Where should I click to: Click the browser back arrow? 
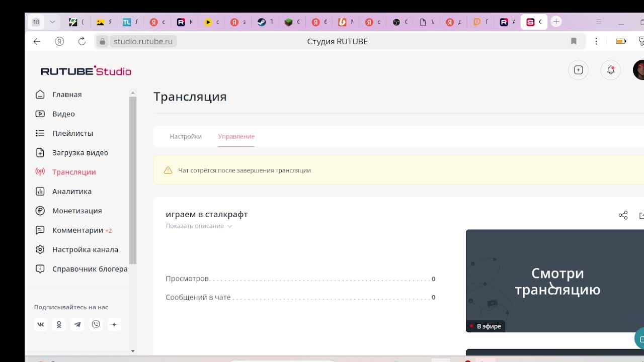(x=37, y=41)
